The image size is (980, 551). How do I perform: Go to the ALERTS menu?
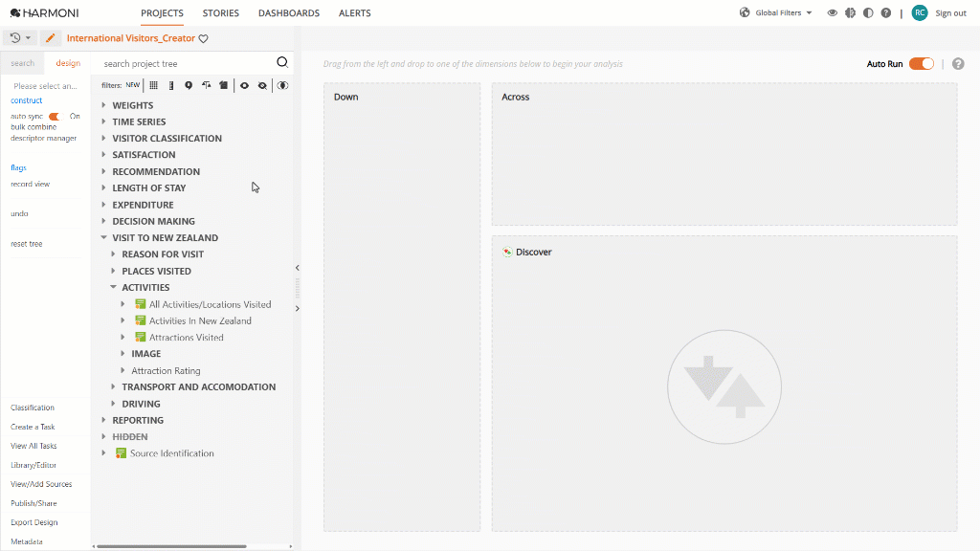tap(354, 13)
